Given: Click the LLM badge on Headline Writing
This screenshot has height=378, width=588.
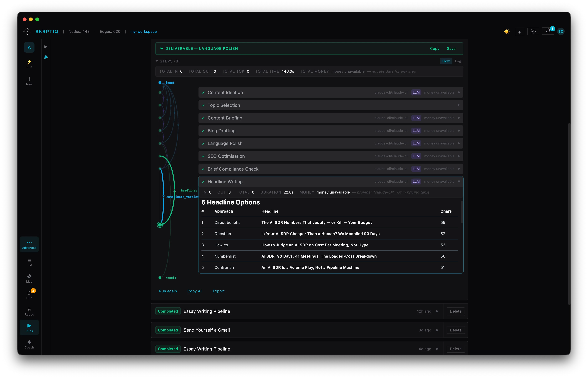Looking at the screenshot, I should (416, 182).
